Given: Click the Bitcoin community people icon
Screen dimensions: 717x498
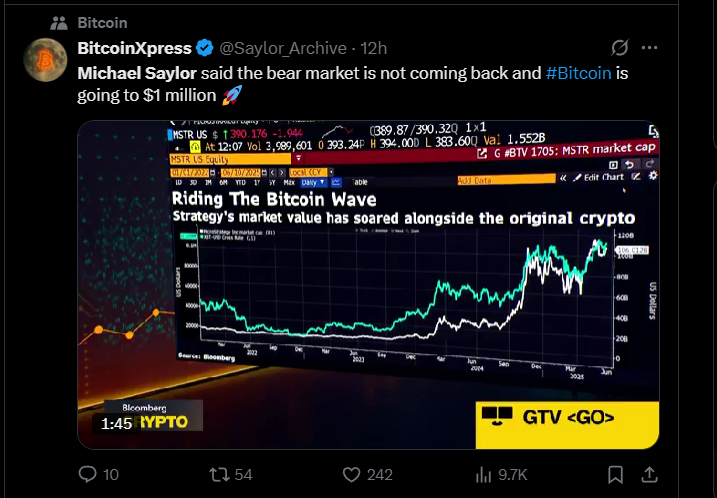Looking at the screenshot, I should (59, 23).
